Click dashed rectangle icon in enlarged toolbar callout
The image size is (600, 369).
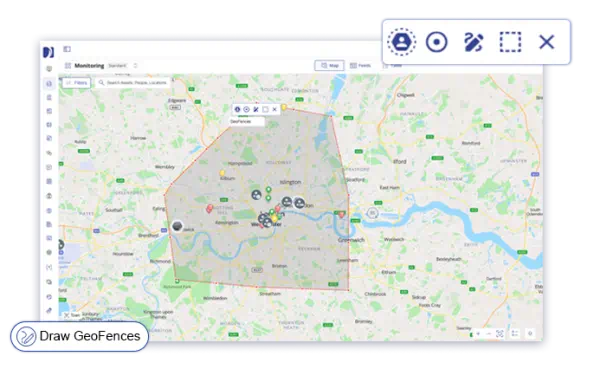[x=510, y=42]
